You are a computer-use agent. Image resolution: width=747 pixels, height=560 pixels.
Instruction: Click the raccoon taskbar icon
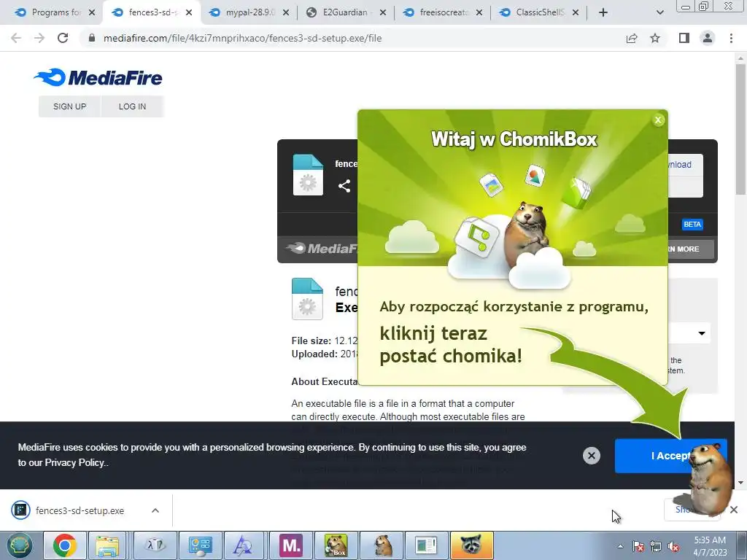point(472,545)
